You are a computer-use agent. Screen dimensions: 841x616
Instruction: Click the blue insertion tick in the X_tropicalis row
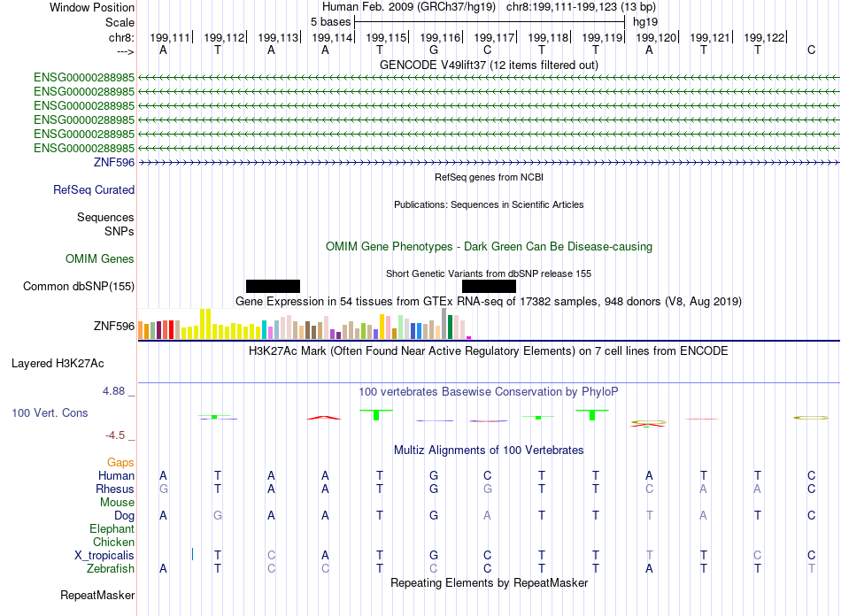(x=193, y=554)
